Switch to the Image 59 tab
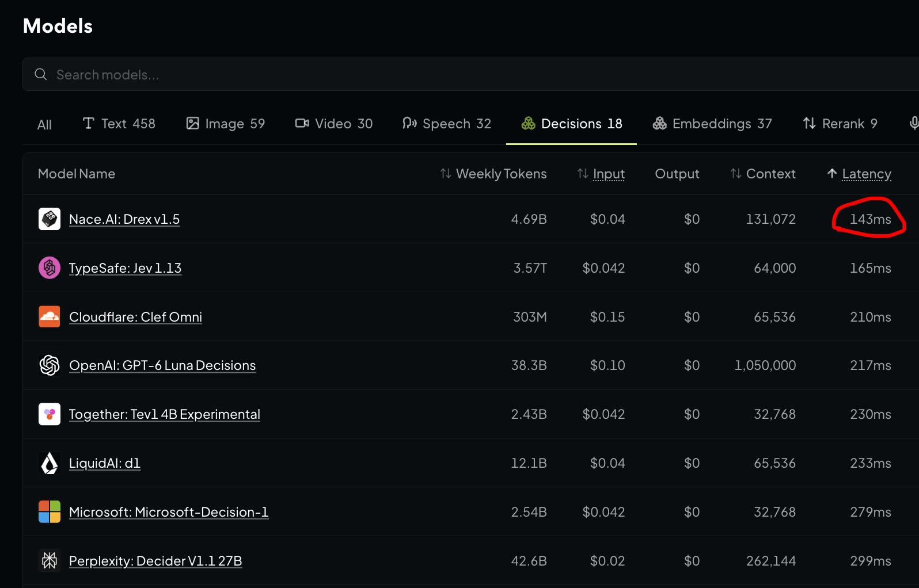Image resolution: width=919 pixels, height=588 pixels. (x=226, y=124)
